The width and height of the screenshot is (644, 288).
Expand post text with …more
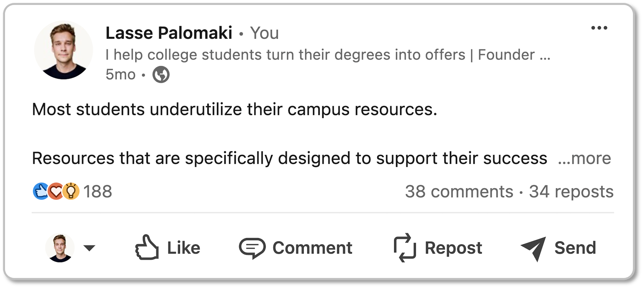584,158
